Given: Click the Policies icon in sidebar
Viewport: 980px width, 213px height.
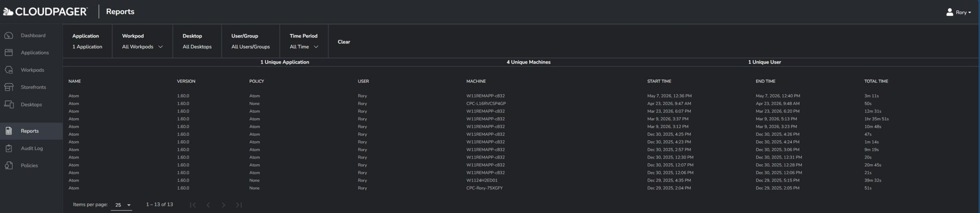Looking at the screenshot, I should tap(9, 165).
